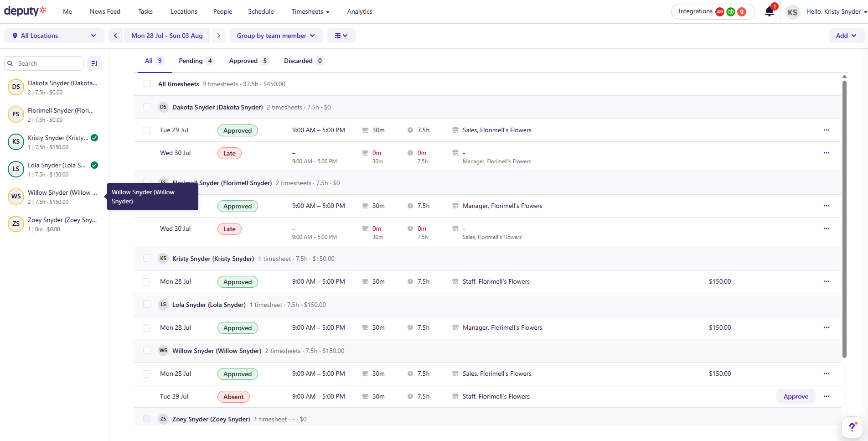Viewport: 868px width, 441px height.
Task: Go to next week arrow
Action: [219, 36]
